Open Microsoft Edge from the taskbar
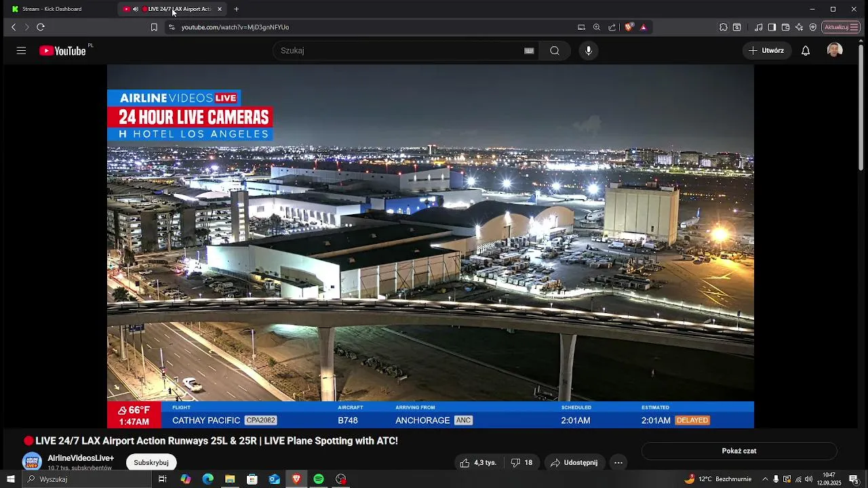 pyautogui.click(x=208, y=479)
